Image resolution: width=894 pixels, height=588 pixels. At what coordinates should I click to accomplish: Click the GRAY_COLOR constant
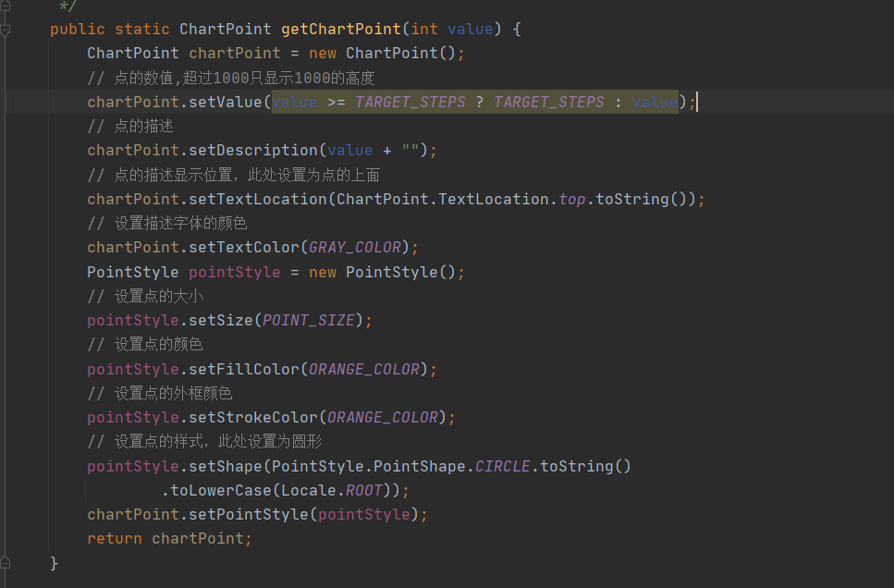(355, 248)
